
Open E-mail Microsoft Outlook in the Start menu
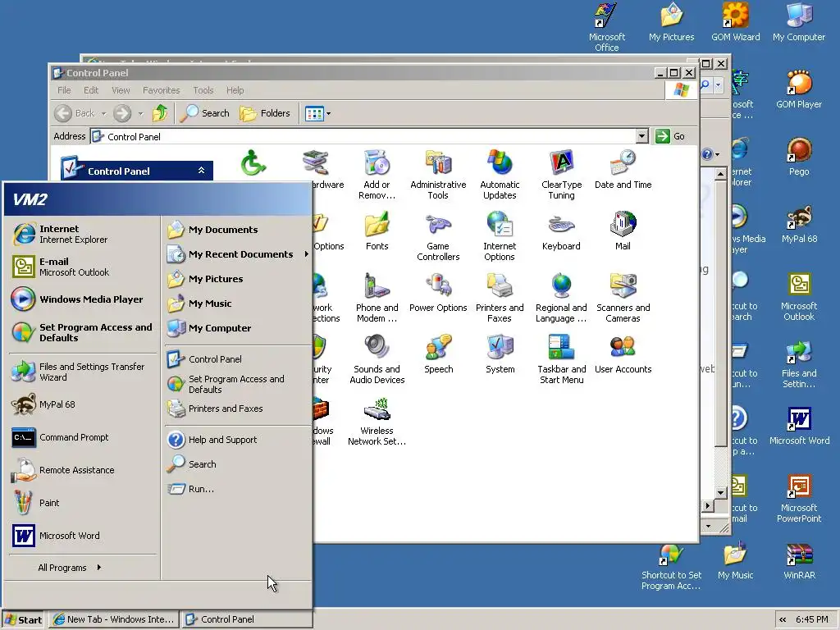83,267
